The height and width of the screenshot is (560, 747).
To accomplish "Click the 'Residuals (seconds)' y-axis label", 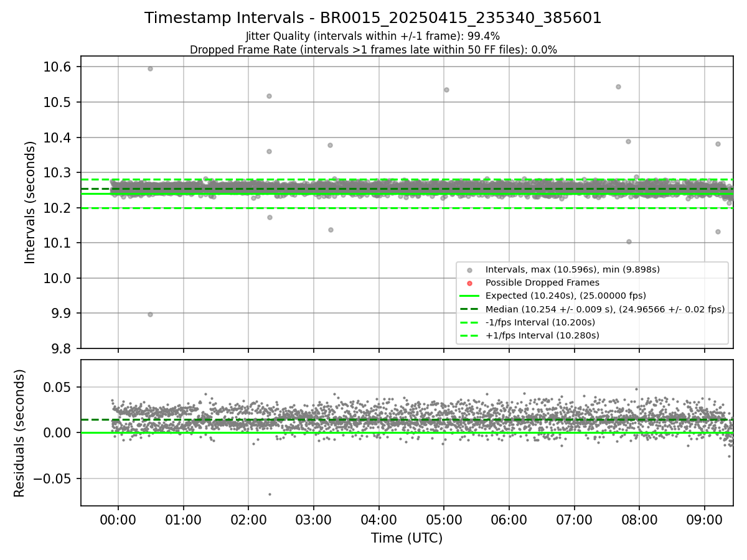I will 19,433.
